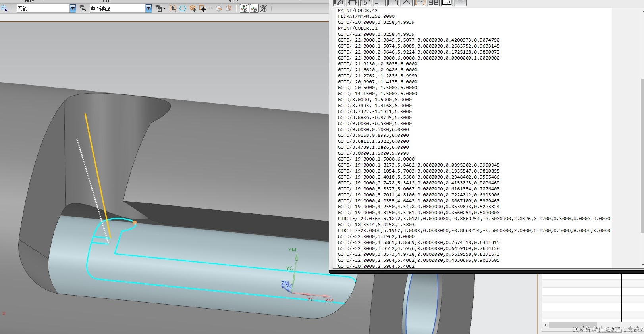Open the menu icon left of the filter box

pyautogui.click(x=4, y=8)
